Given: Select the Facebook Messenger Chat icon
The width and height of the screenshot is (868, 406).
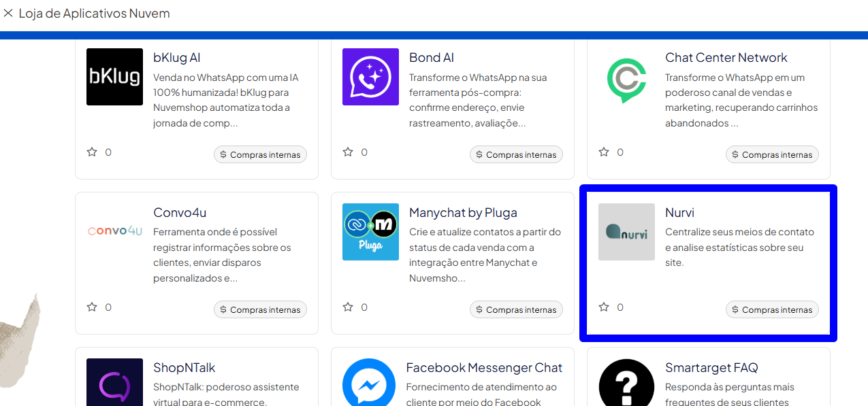Looking at the screenshot, I should 369,383.
